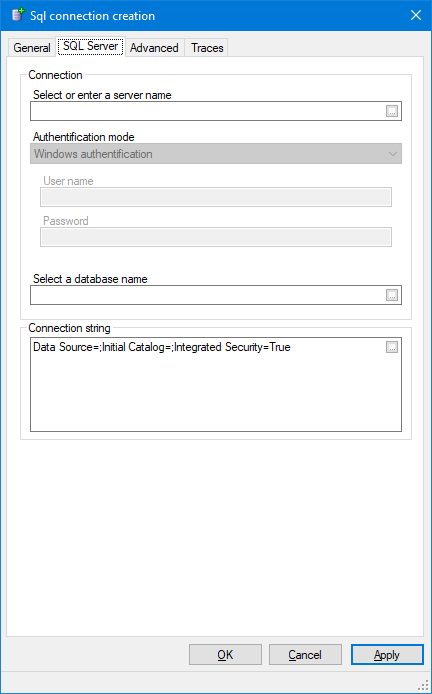Focus the database name input field
The width and height of the screenshot is (432, 694).
click(207, 295)
